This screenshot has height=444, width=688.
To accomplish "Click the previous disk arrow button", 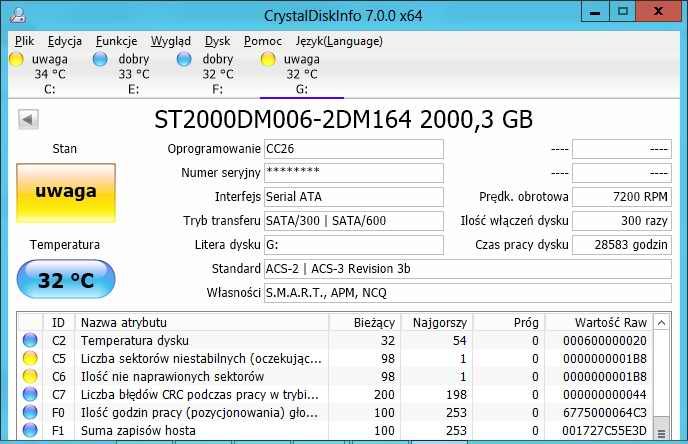I will pos(28,119).
